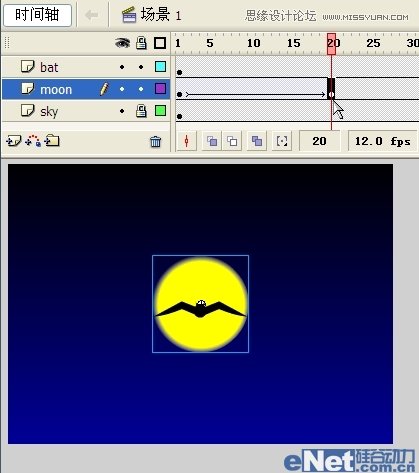
Task: Enable Onion Skin mode
Action: click(x=212, y=141)
